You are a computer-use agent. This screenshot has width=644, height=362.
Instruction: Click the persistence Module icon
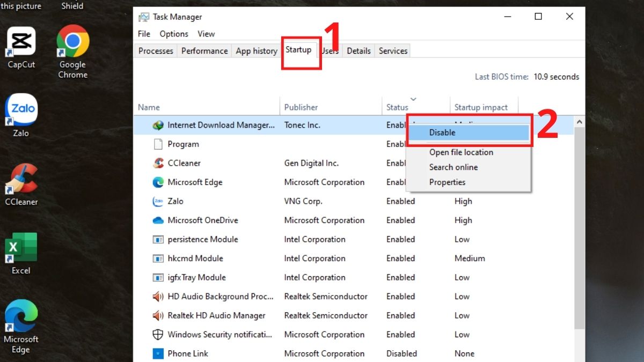[x=158, y=239]
